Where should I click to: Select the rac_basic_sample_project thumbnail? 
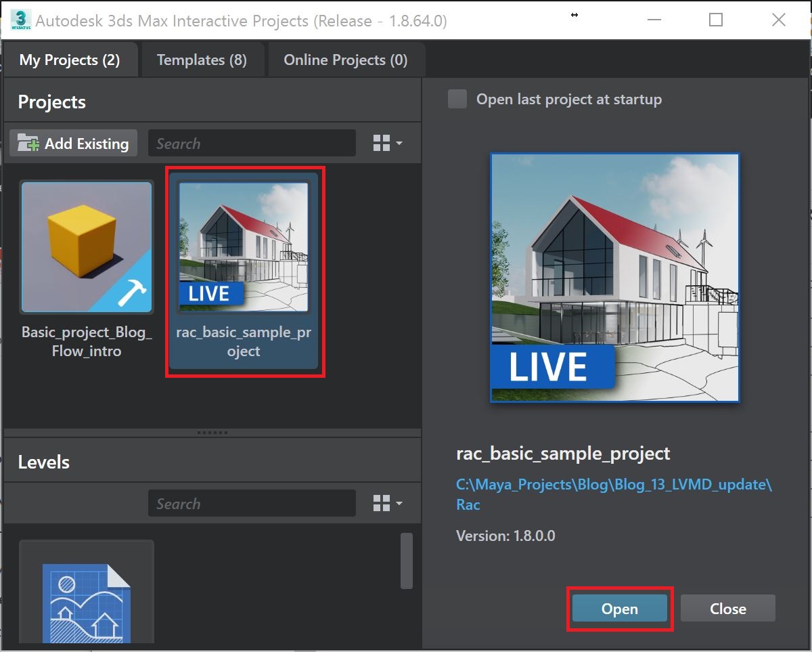(244, 247)
